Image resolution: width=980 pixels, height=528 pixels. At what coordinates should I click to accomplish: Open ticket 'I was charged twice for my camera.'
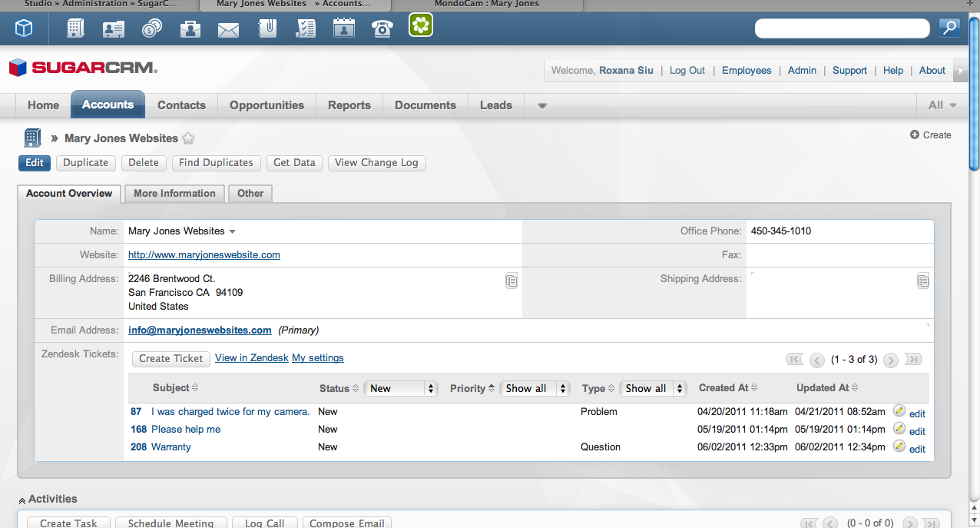230,412
